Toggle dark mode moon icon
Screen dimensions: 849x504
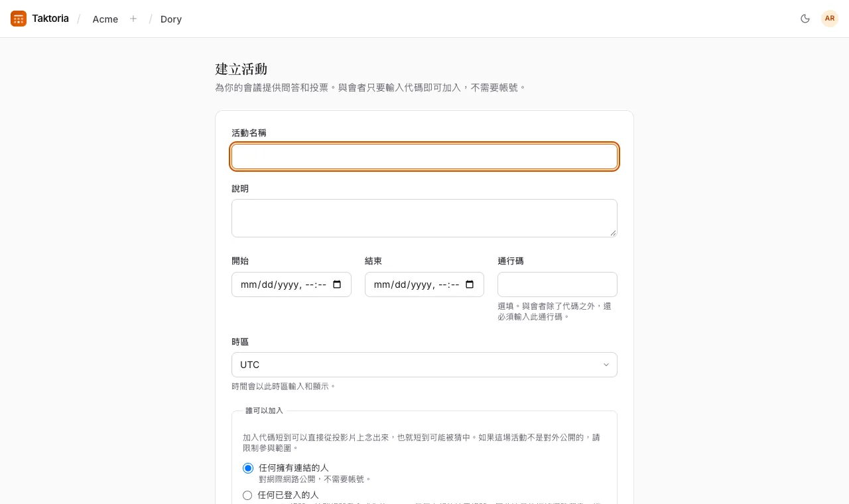(805, 19)
